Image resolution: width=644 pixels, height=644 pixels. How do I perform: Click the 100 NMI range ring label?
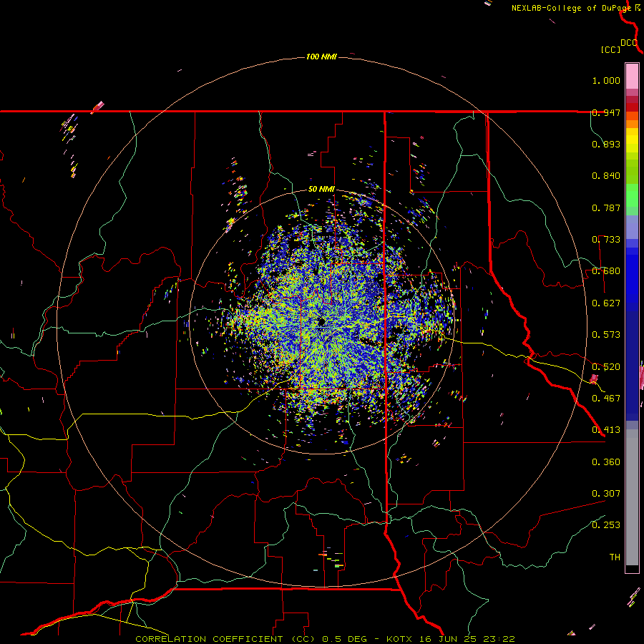pos(321,57)
